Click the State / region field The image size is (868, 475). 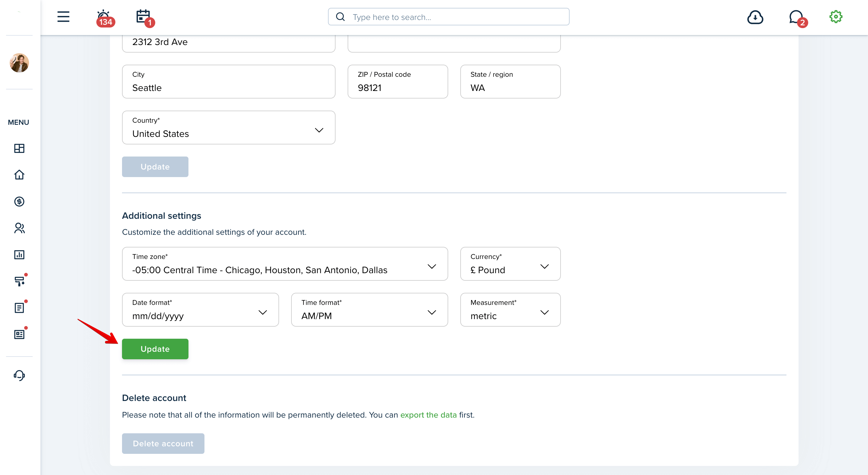coord(510,82)
